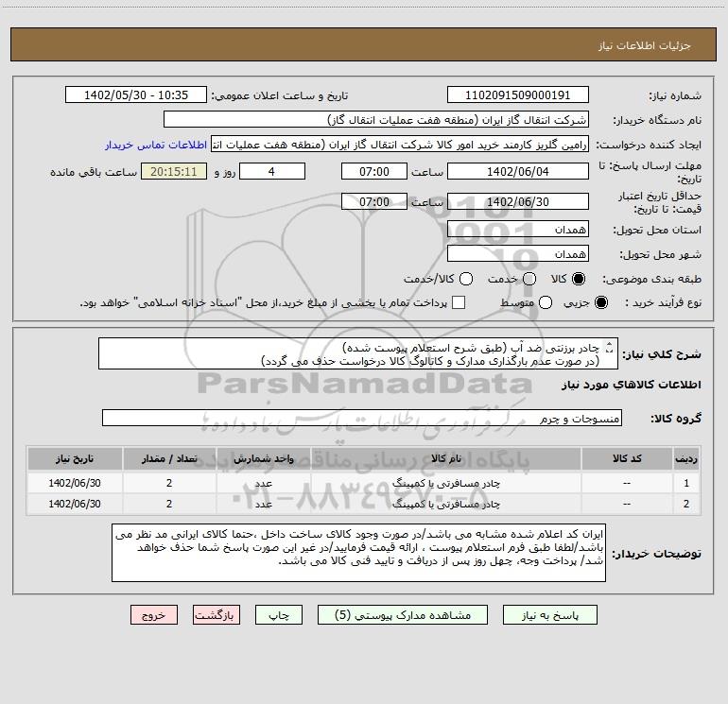Click the remaining days field showing 4
This screenshot has height=704, width=728.
pyautogui.click(x=272, y=171)
